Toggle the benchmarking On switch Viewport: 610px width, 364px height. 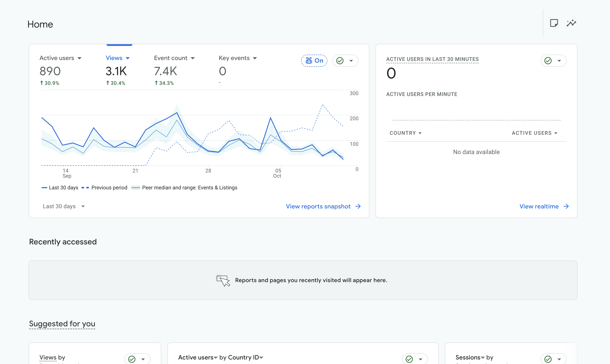click(314, 61)
